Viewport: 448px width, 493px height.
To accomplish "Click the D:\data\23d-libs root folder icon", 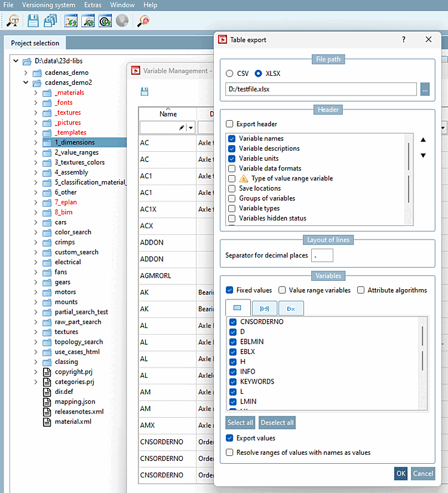I will pyautogui.click(x=27, y=61).
